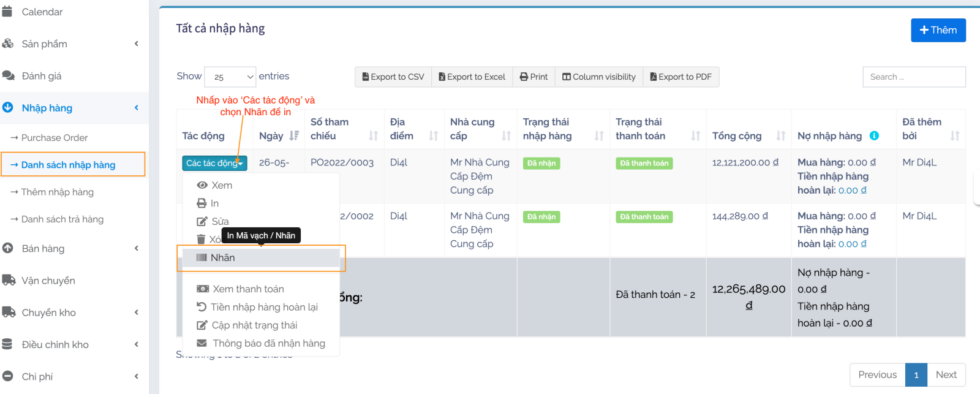The height and width of the screenshot is (394, 980).
Task: Sort by Tổng cộng column arrows
Action: click(x=780, y=135)
